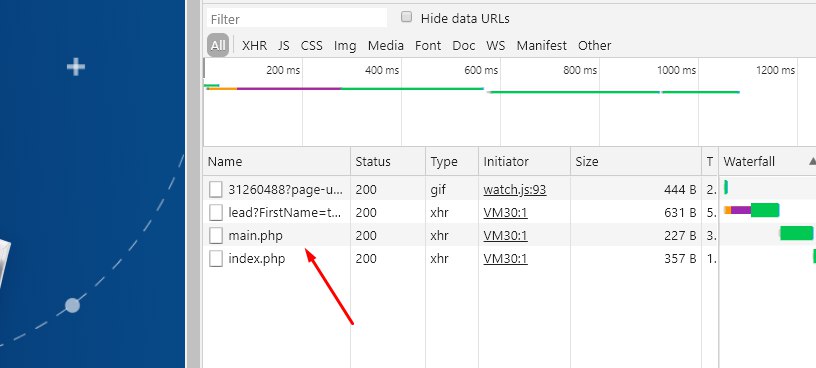Screen dimensions: 816x368
Task: Open VM30:1 initiator link for lead?FirstName request
Action: [505, 212]
